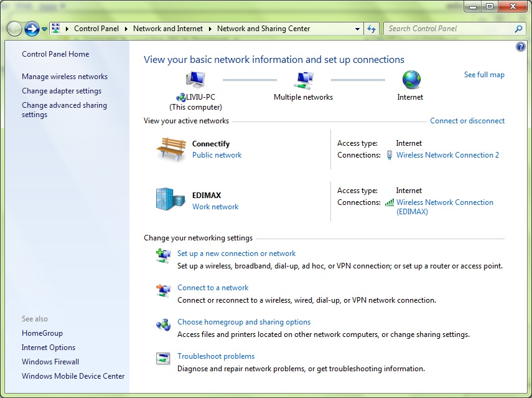Open HomeGroup under See also
This screenshot has height=398, width=532.
click(42, 333)
